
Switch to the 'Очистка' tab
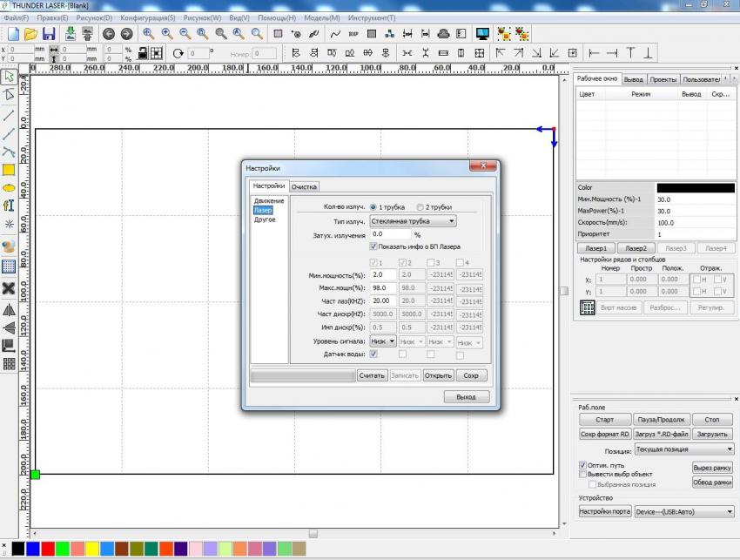[304, 186]
